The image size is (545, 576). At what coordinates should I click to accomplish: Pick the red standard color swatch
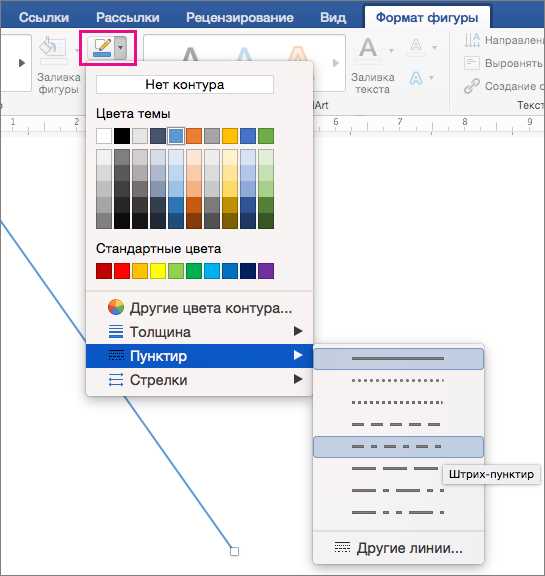[122, 271]
